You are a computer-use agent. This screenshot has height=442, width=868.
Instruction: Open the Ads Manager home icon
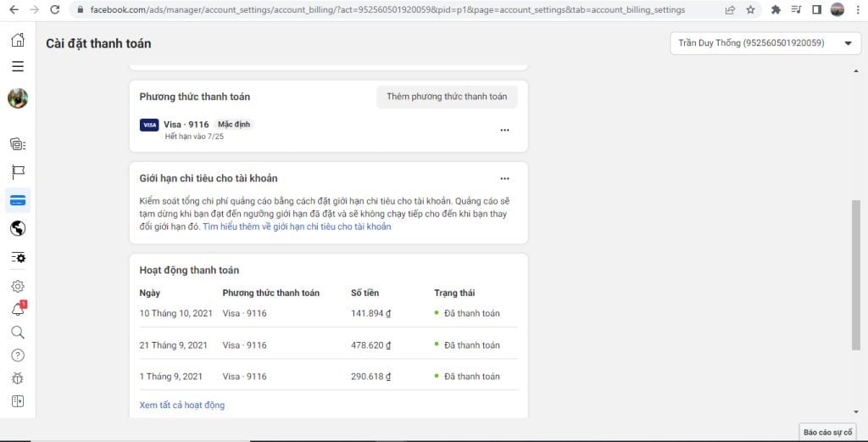(x=18, y=39)
